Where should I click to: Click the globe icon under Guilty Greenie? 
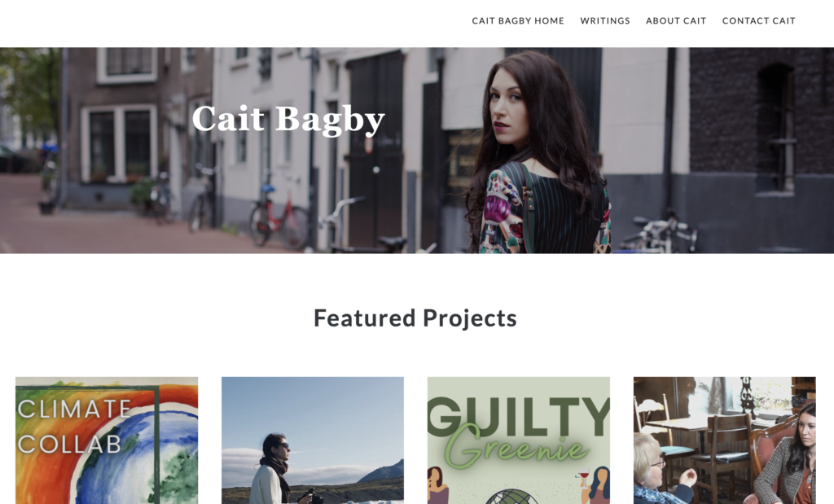coord(511,497)
